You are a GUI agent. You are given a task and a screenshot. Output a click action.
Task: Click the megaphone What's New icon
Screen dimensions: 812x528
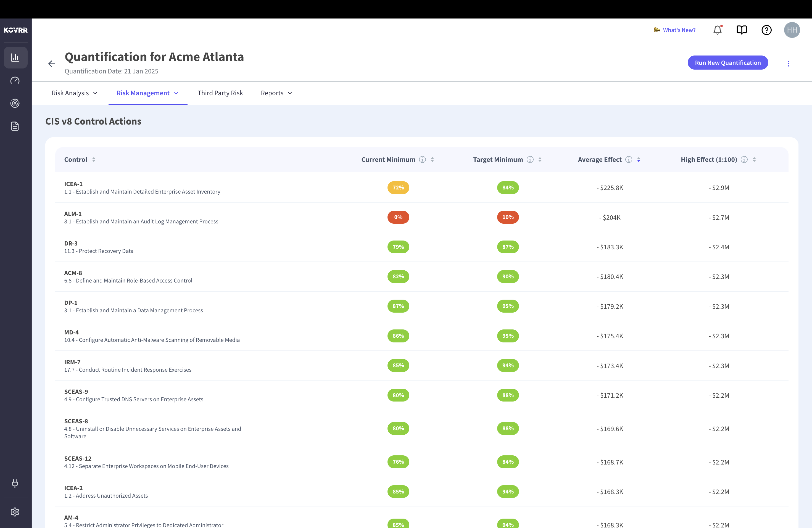(x=657, y=30)
